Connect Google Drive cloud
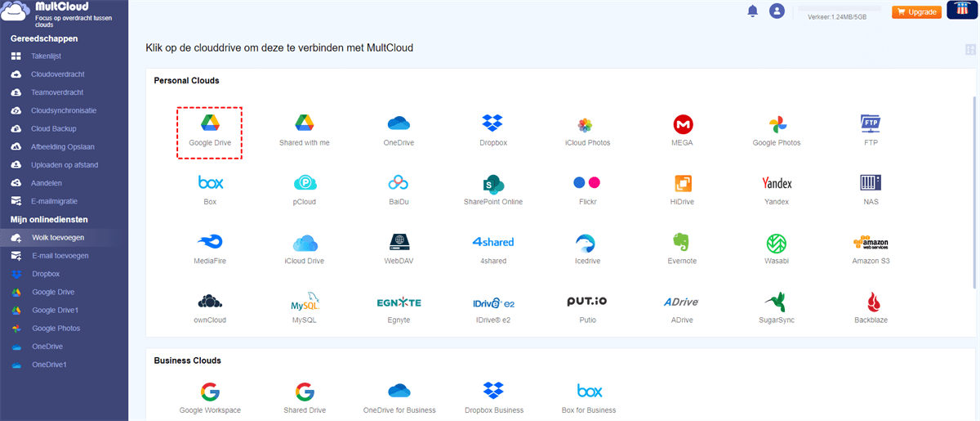The image size is (980, 421). (210, 131)
